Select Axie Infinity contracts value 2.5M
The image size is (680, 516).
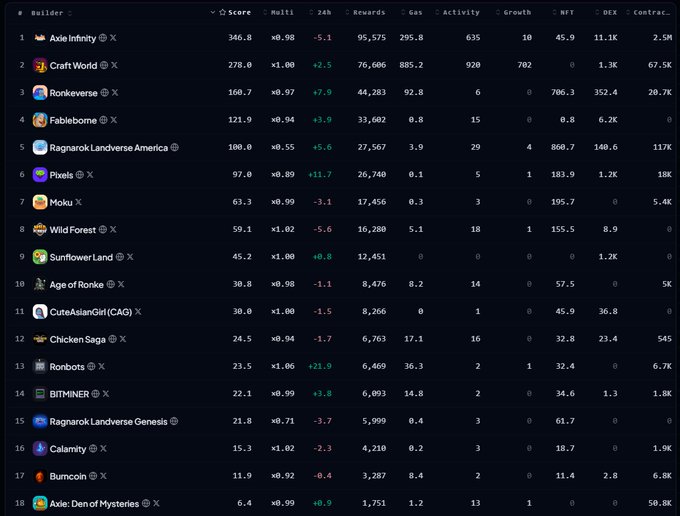(x=662, y=38)
